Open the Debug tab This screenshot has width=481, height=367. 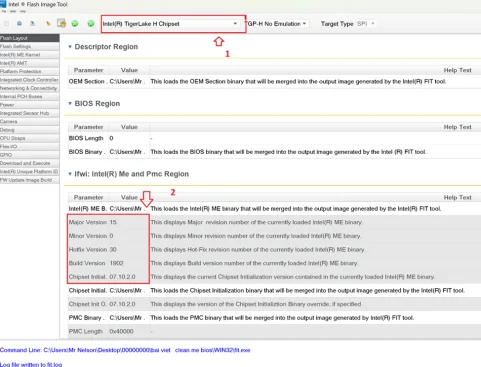(x=30, y=130)
